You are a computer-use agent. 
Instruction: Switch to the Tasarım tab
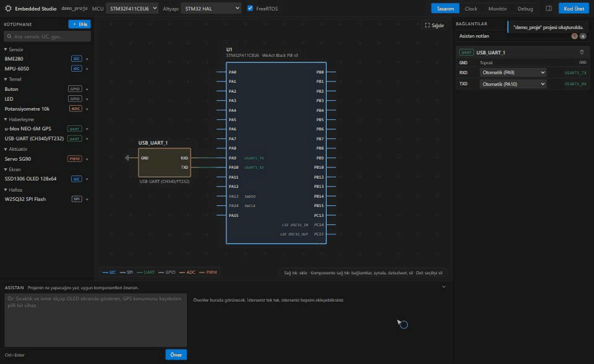(x=445, y=9)
